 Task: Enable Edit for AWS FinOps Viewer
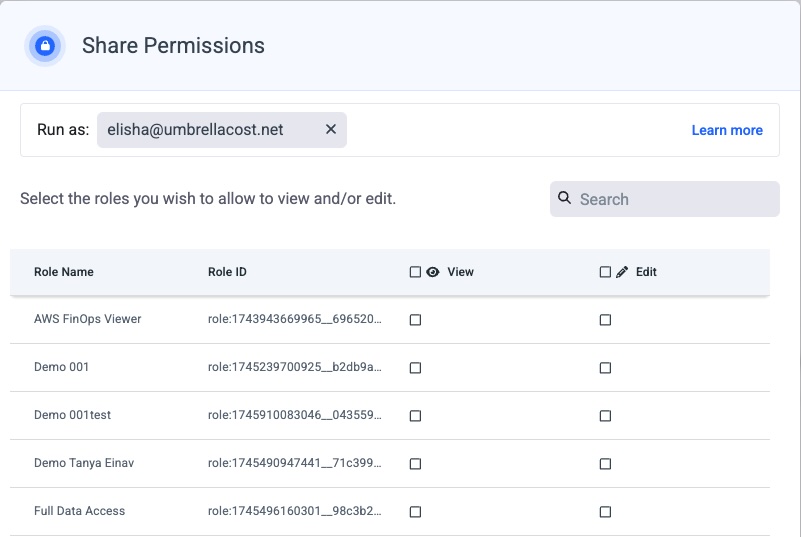tap(605, 320)
